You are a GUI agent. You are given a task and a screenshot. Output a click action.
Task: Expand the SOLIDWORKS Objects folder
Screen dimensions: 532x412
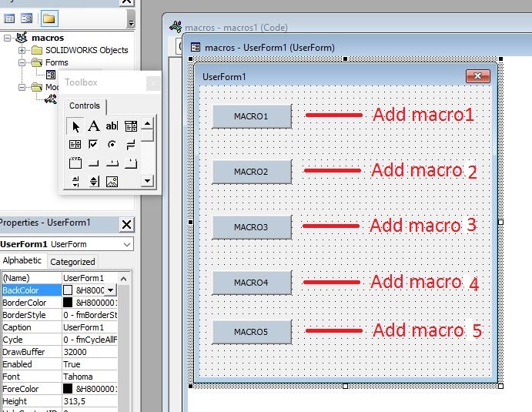click(22, 50)
